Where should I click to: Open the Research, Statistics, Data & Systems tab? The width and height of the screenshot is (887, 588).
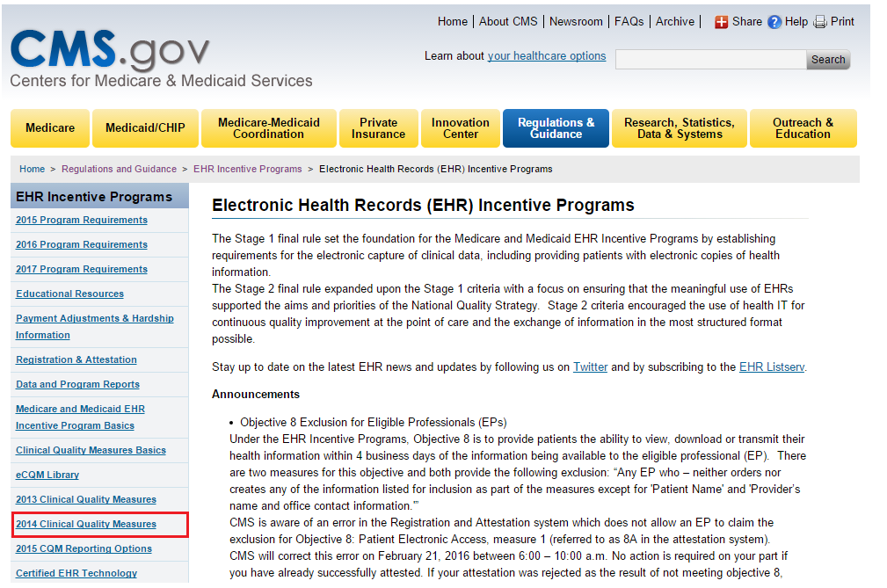pos(680,128)
